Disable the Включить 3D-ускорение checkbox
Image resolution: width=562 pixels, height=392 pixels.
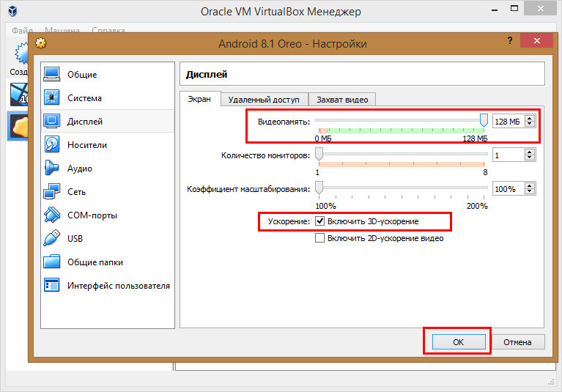click(319, 221)
